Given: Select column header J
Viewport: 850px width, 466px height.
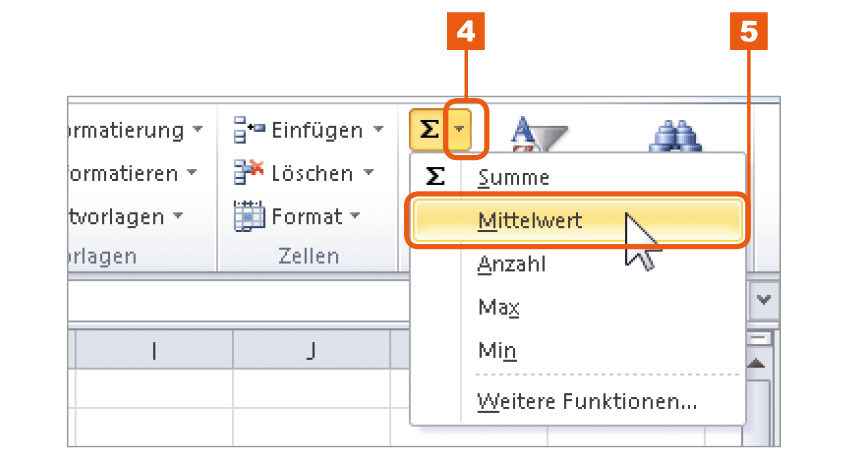Looking at the screenshot, I should pos(311,351).
